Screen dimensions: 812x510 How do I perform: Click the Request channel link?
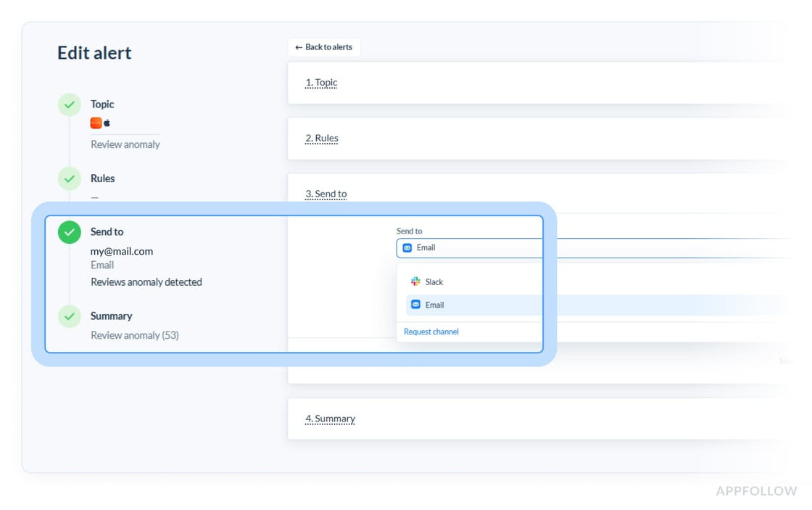click(431, 332)
